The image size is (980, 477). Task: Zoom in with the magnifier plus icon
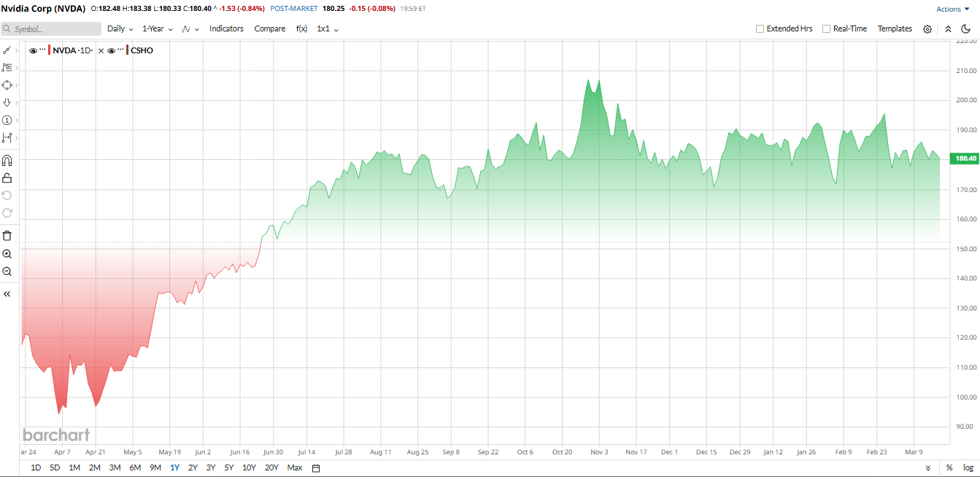pyautogui.click(x=7, y=253)
